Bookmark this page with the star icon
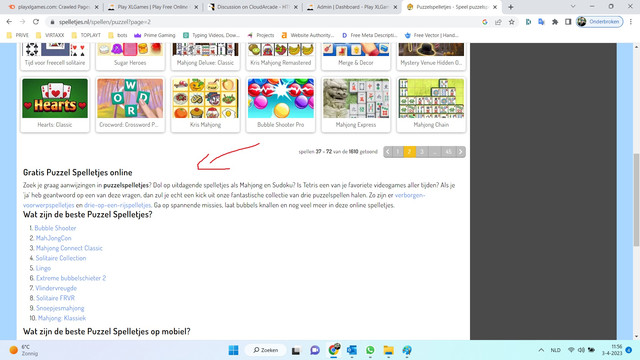 coord(511,22)
